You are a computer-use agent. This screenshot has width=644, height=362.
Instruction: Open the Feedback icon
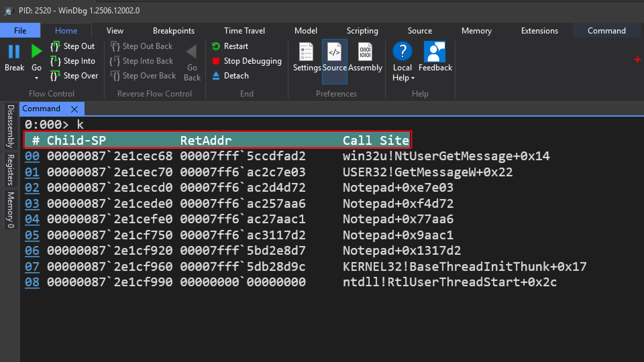click(x=435, y=52)
